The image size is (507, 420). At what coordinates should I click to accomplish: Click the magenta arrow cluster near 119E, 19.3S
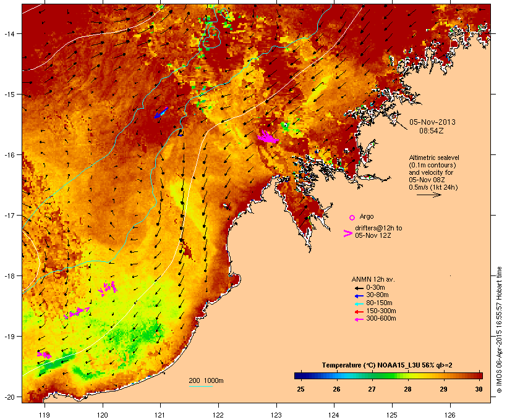[45, 355]
